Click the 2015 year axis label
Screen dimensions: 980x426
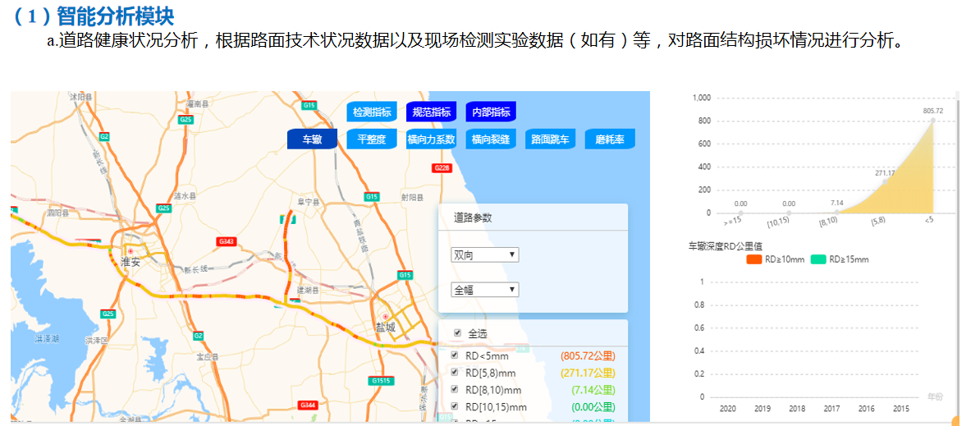901,409
